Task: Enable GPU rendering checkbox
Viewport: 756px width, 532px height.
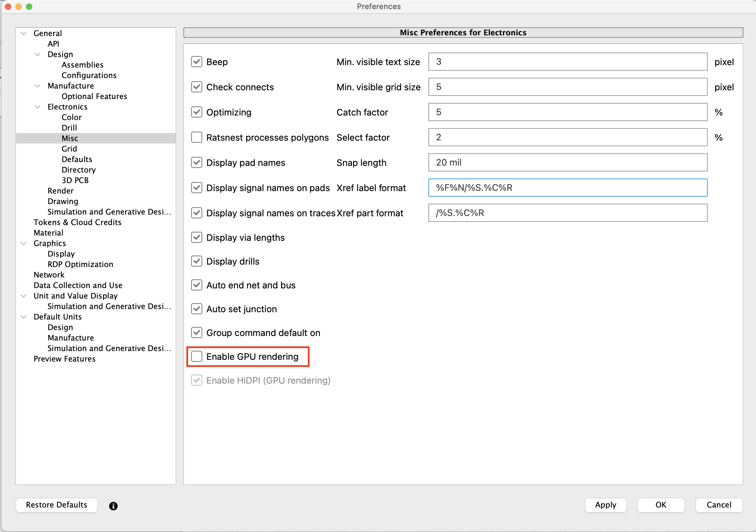Action: (x=197, y=357)
